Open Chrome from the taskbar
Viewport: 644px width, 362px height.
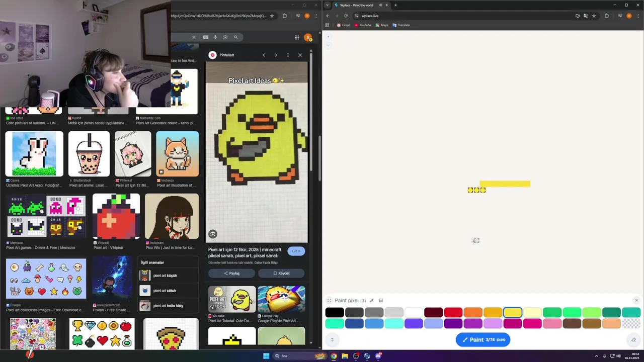pyautogui.click(x=334, y=356)
